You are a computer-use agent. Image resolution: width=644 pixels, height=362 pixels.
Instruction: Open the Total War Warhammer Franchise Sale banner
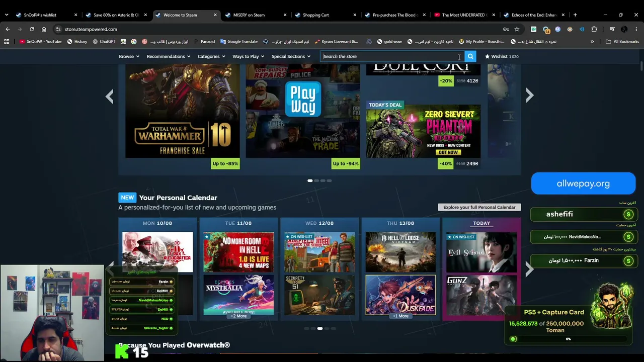pos(183,111)
